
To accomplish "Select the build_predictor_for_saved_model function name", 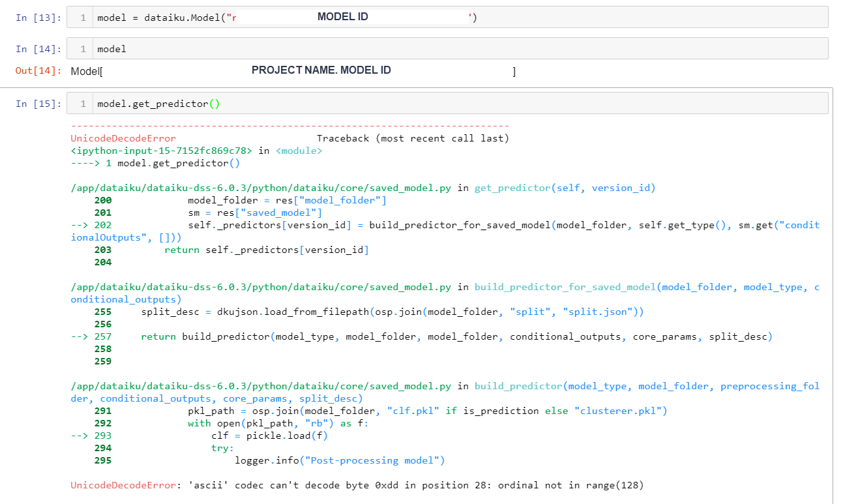I will click(x=567, y=286).
